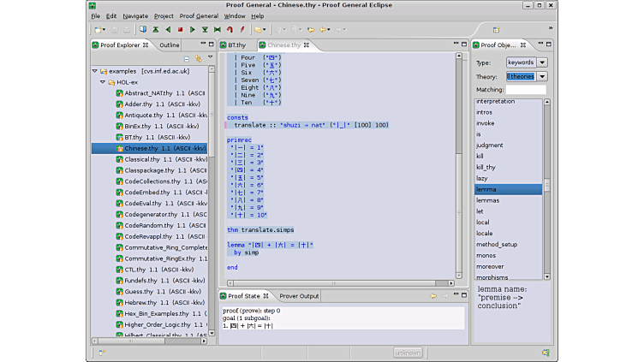
Task: Click the red Stop prover toolbar button
Action: point(180,30)
